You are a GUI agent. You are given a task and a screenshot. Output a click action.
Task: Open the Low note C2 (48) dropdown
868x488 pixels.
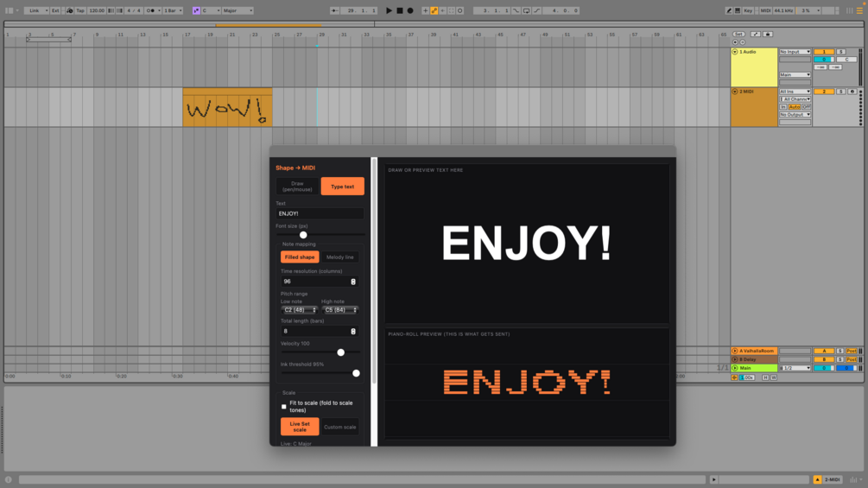[299, 310]
